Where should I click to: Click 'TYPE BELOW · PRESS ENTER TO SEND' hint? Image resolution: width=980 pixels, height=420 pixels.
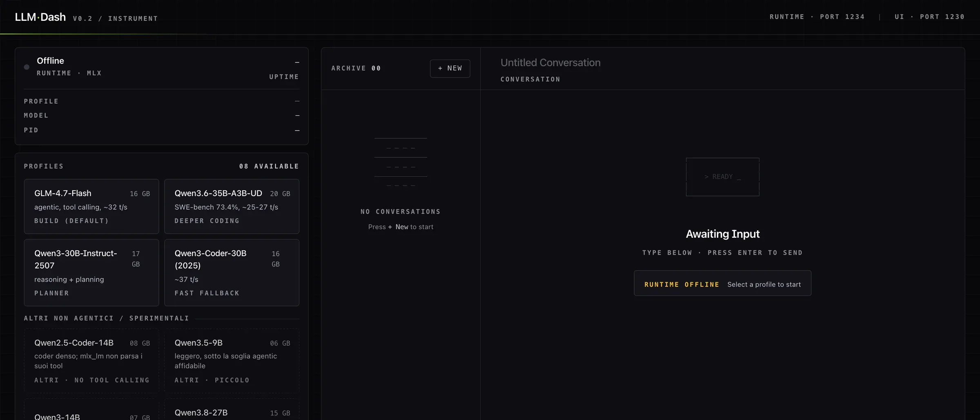(x=722, y=252)
